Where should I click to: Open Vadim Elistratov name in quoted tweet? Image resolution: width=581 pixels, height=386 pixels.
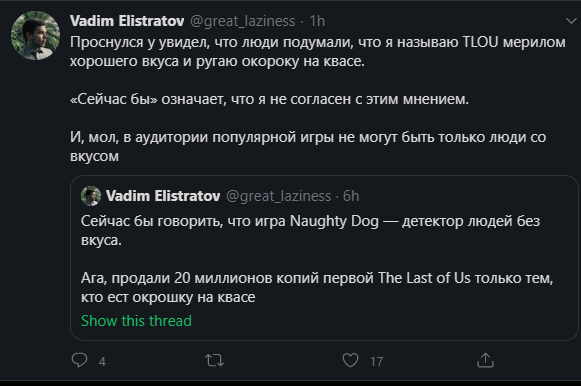pos(163,196)
